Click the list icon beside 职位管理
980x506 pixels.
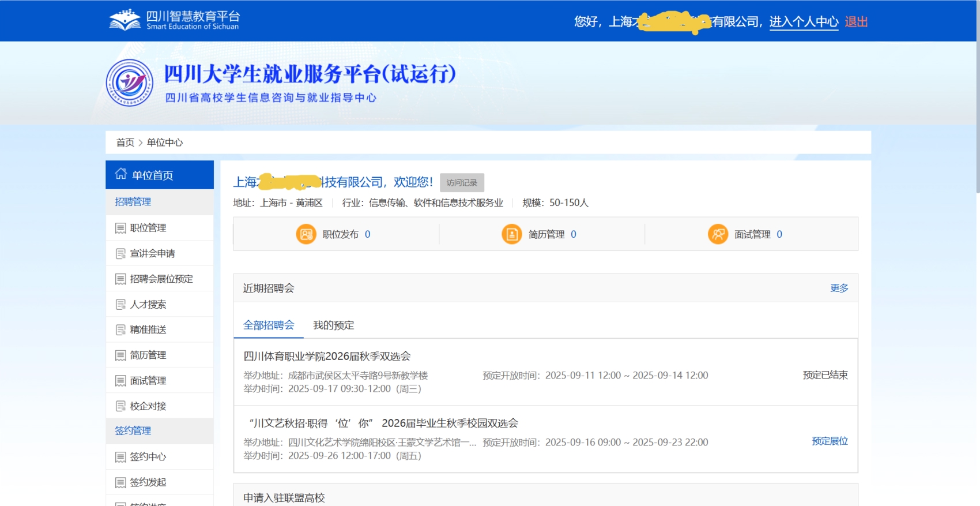pyautogui.click(x=120, y=228)
